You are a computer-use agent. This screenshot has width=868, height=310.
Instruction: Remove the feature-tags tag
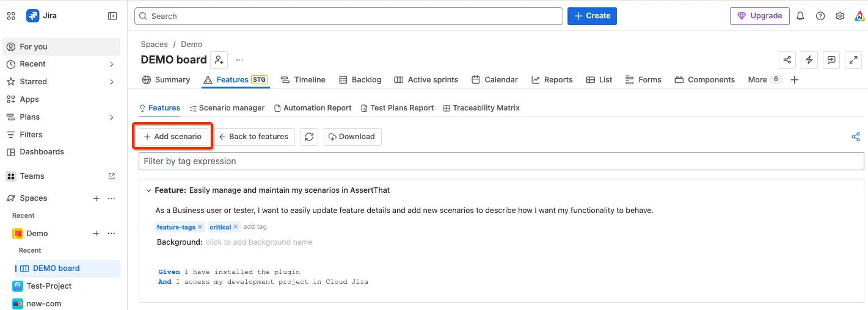pyautogui.click(x=200, y=227)
